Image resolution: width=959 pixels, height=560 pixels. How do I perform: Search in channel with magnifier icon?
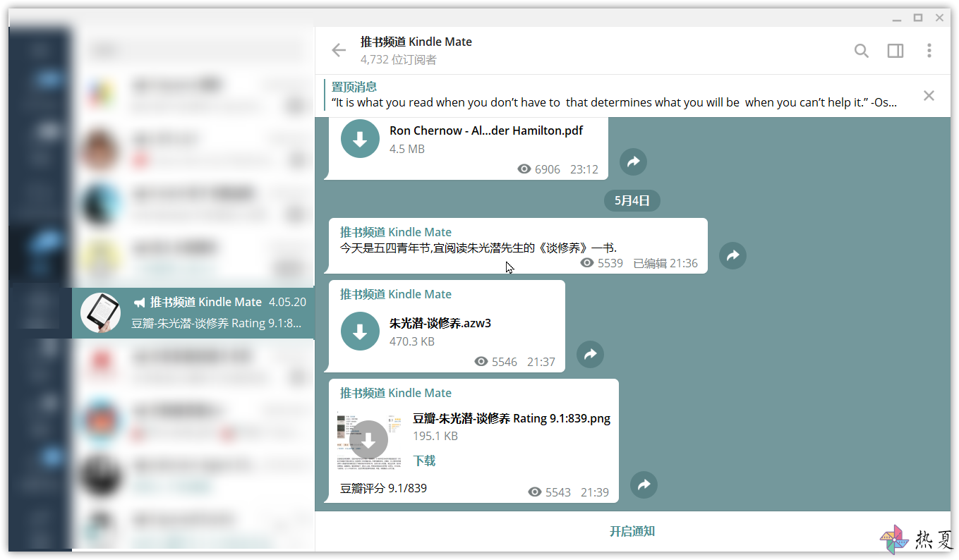point(862,50)
